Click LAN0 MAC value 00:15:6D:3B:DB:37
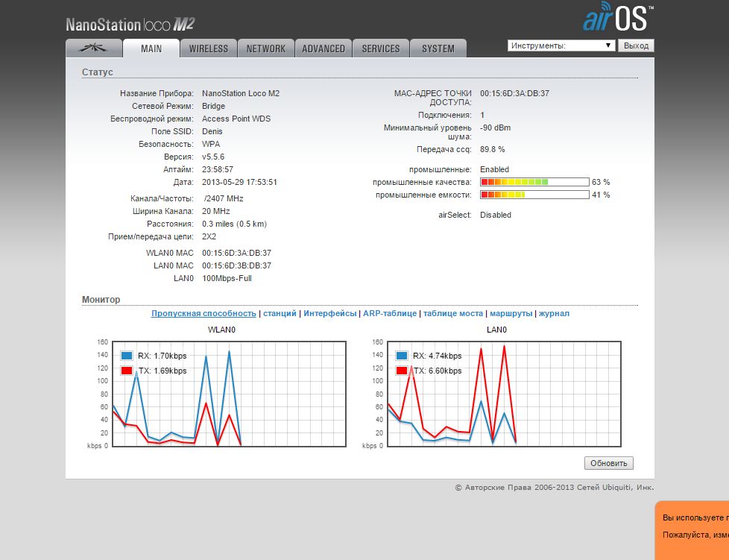Viewport: 729px width, 560px height. (236, 265)
